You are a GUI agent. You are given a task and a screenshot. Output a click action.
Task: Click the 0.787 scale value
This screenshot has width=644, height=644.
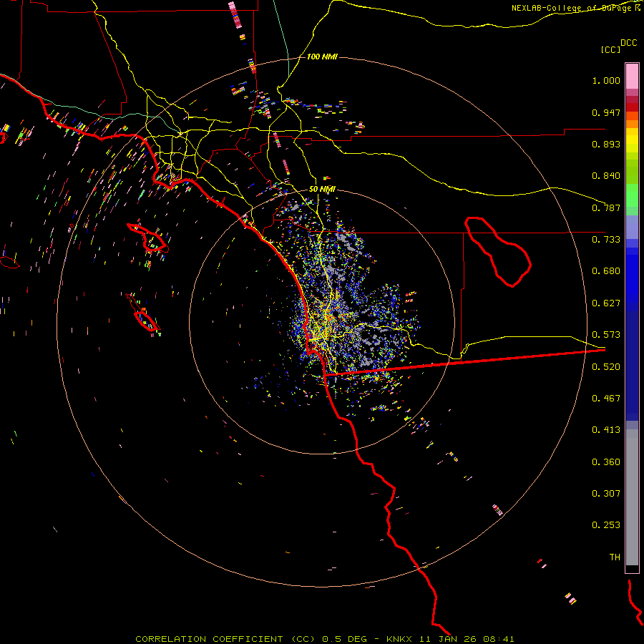point(606,208)
